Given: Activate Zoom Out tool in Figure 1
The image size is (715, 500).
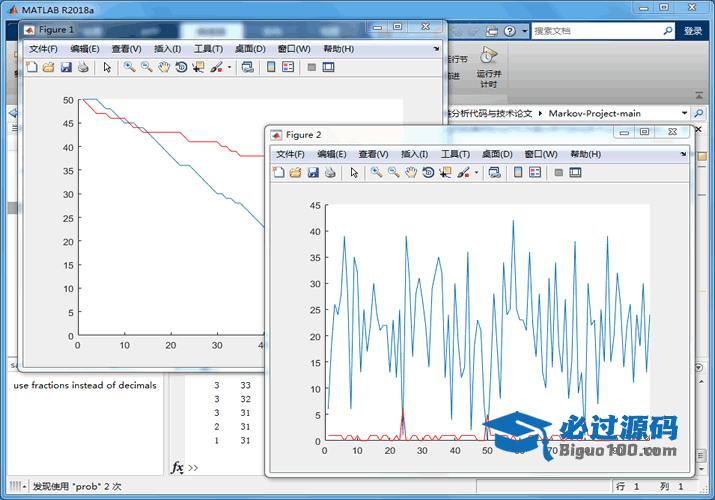Looking at the screenshot, I should click(x=146, y=67).
